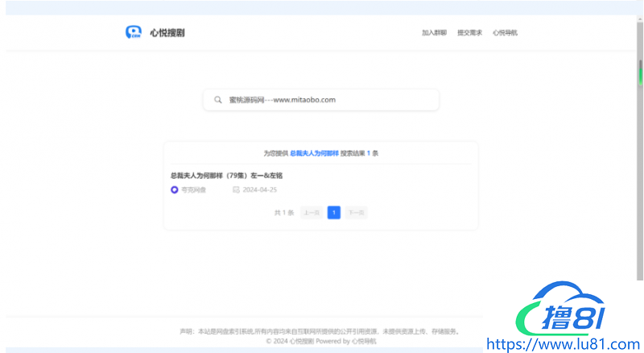Click the 心悦搜剧 site title text

point(167,33)
